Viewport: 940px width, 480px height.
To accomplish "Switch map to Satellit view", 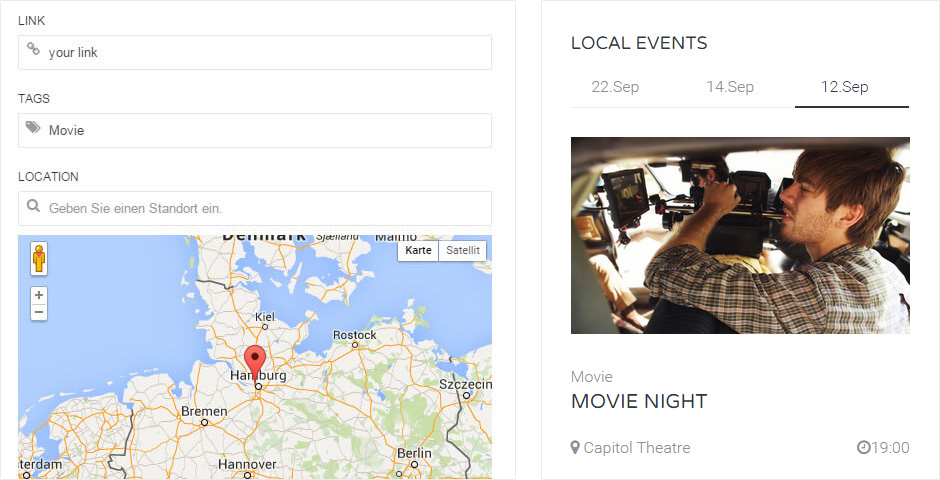I will [x=463, y=250].
